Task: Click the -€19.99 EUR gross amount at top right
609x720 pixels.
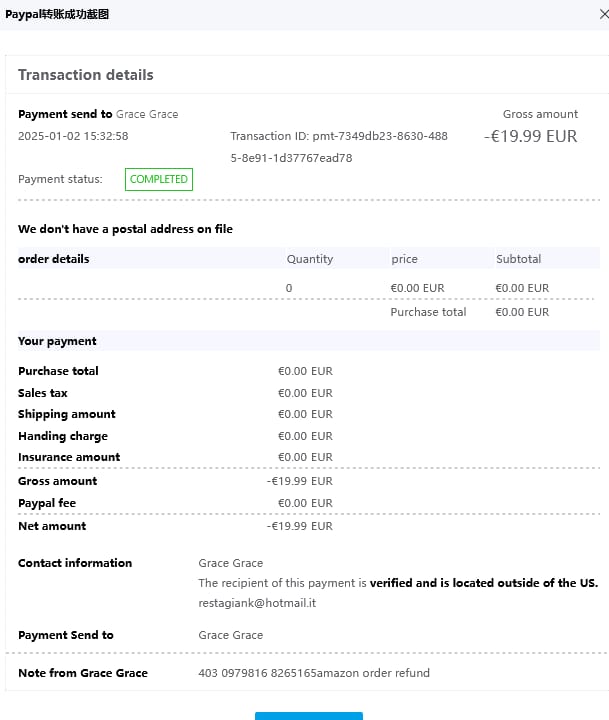Action: point(530,136)
